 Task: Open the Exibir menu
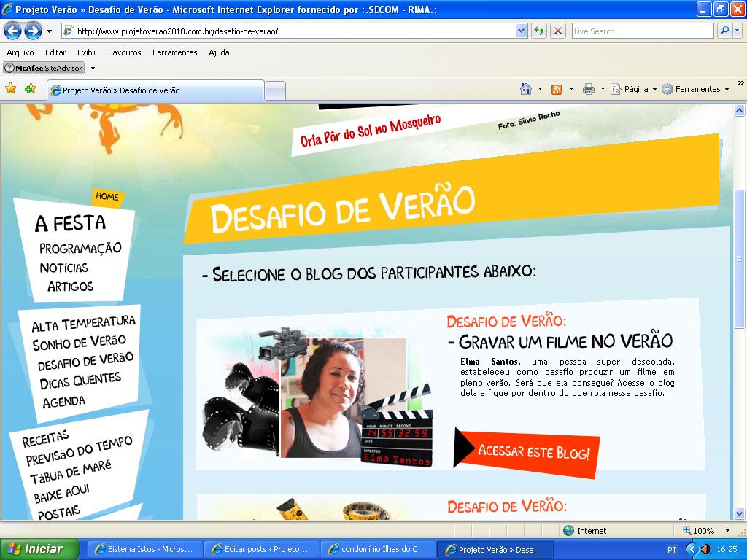tap(87, 52)
